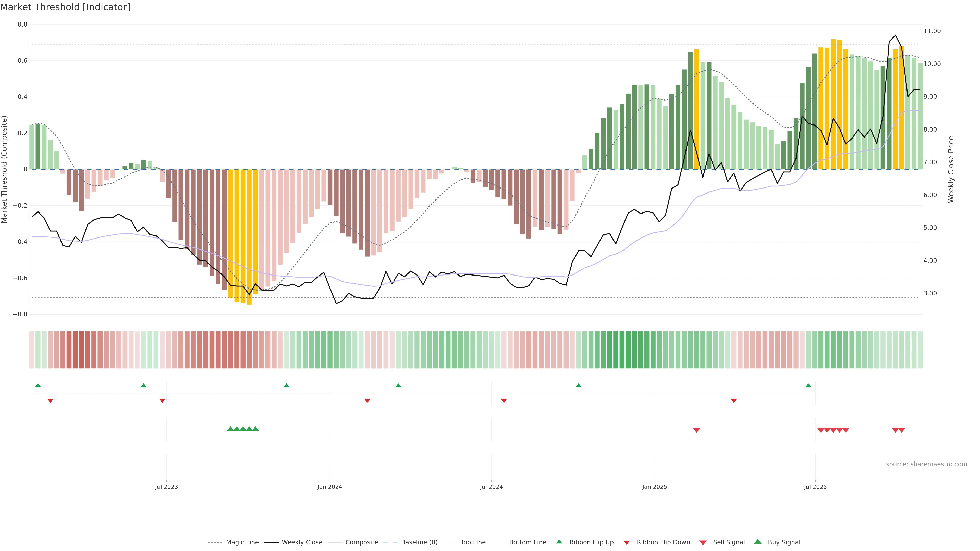Click the Ribbon Flip Up legend icon

[x=559, y=542]
